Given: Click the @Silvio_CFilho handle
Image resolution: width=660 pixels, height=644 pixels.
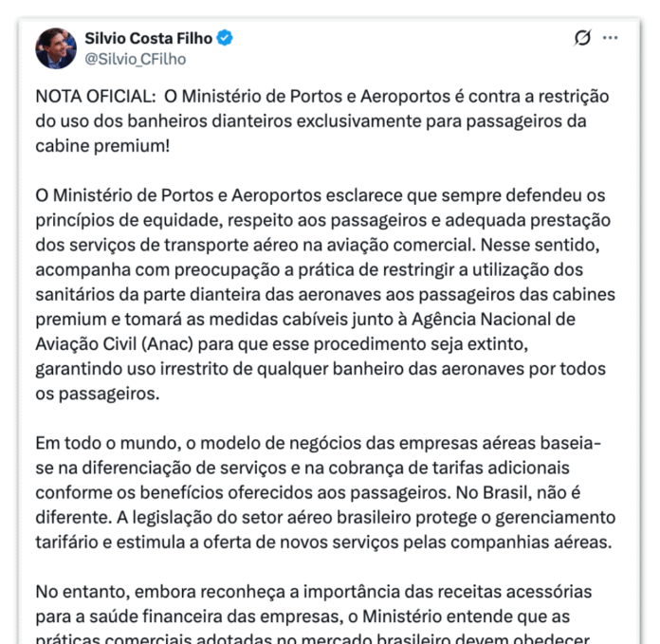Looking at the screenshot, I should pyautogui.click(x=136, y=59).
